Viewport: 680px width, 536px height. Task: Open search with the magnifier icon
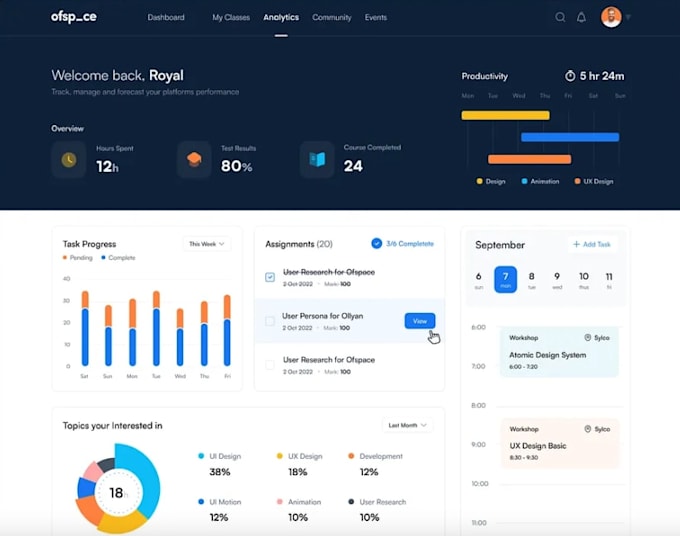coord(560,17)
